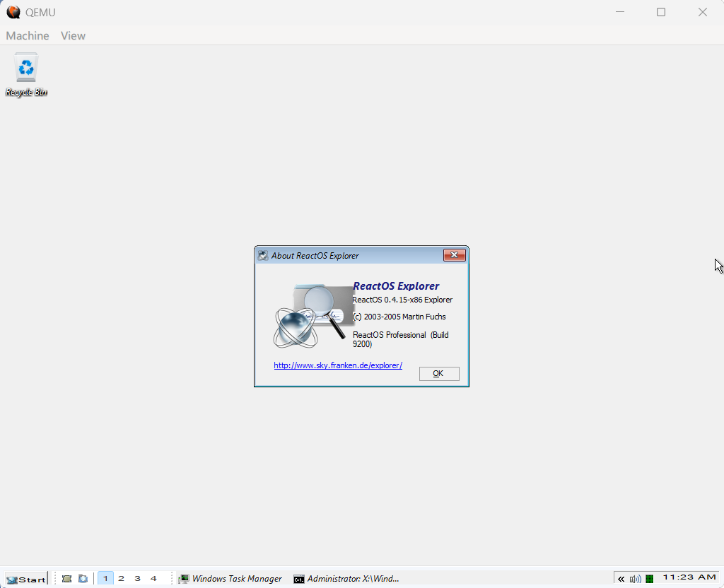Image resolution: width=724 pixels, height=588 pixels.
Task: Switch to virtual desktop 2
Action: [x=121, y=578]
